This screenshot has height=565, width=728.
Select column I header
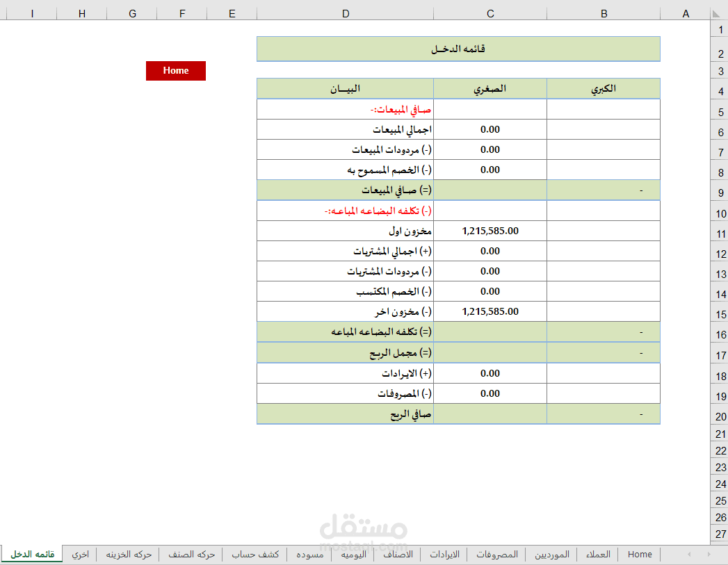pyautogui.click(x=31, y=14)
